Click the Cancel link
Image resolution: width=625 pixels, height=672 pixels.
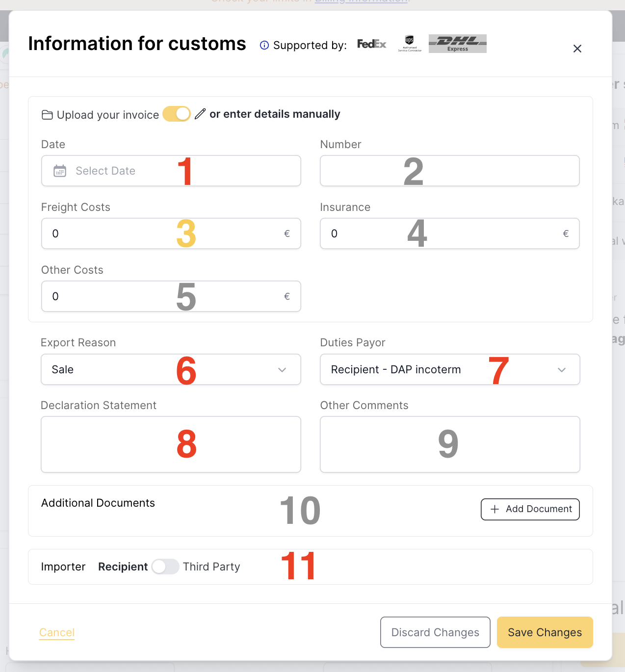pyautogui.click(x=57, y=632)
